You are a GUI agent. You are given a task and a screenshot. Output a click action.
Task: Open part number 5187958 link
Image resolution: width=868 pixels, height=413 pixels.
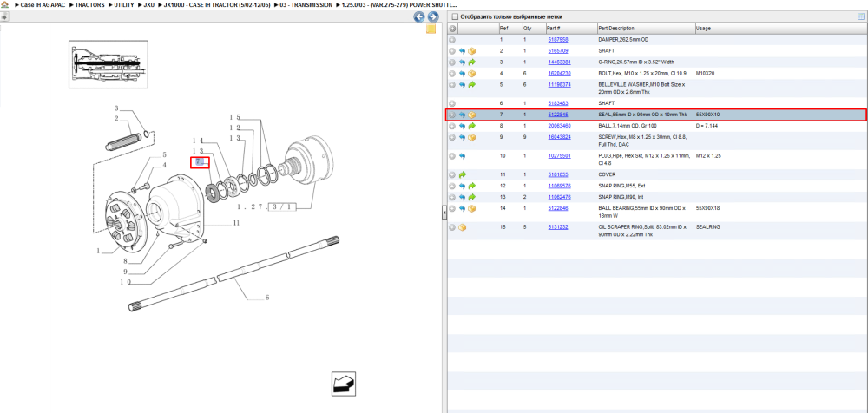point(557,40)
